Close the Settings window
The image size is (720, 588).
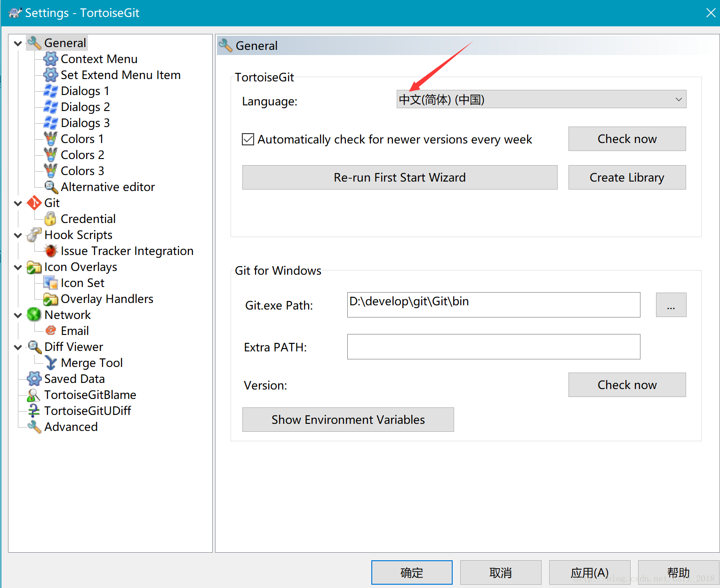(711, 13)
